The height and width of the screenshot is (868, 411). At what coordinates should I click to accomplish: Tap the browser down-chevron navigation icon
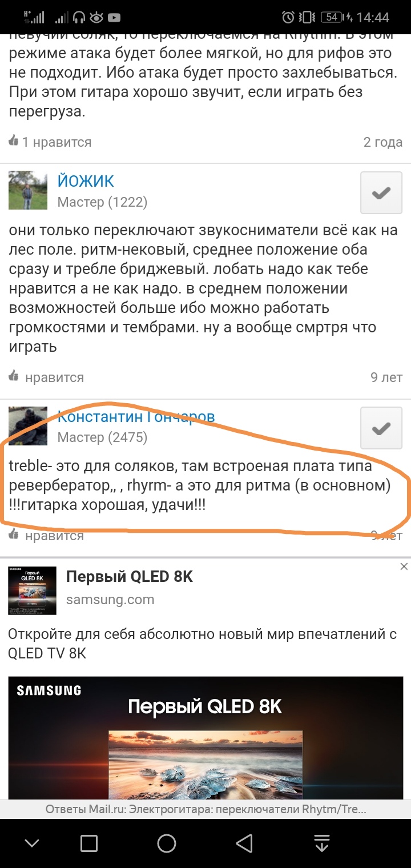32,843
